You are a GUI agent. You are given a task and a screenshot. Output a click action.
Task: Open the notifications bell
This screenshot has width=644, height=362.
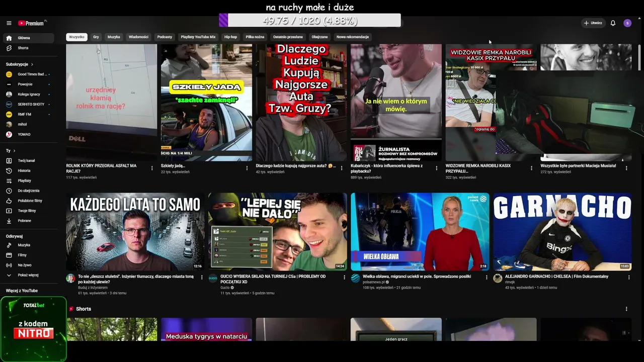(x=613, y=23)
